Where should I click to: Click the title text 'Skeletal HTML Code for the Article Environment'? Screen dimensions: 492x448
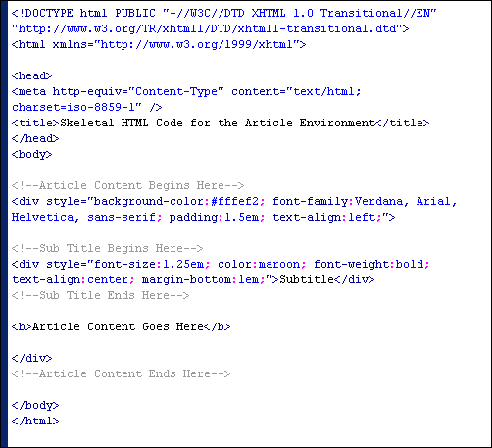[218, 123]
